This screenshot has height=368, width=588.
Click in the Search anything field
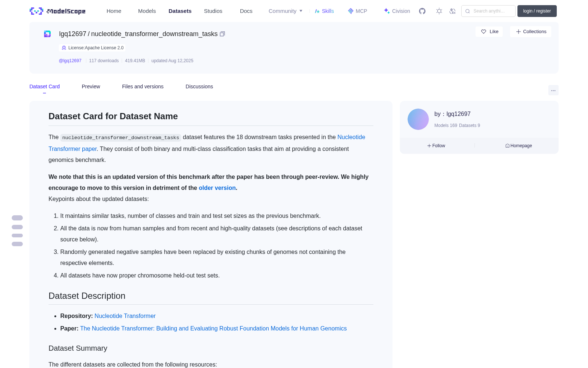pyautogui.click(x=488, y=11)
